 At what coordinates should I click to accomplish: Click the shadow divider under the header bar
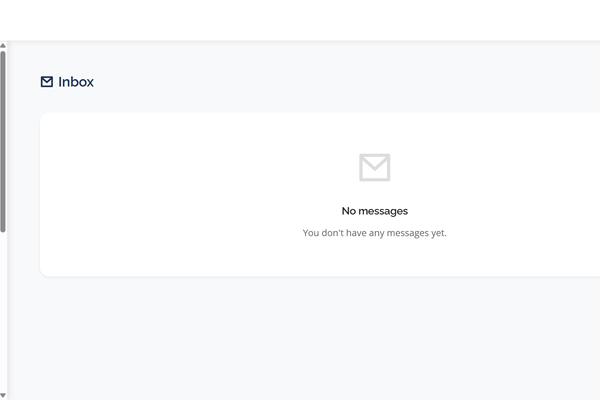click(300, 41)
